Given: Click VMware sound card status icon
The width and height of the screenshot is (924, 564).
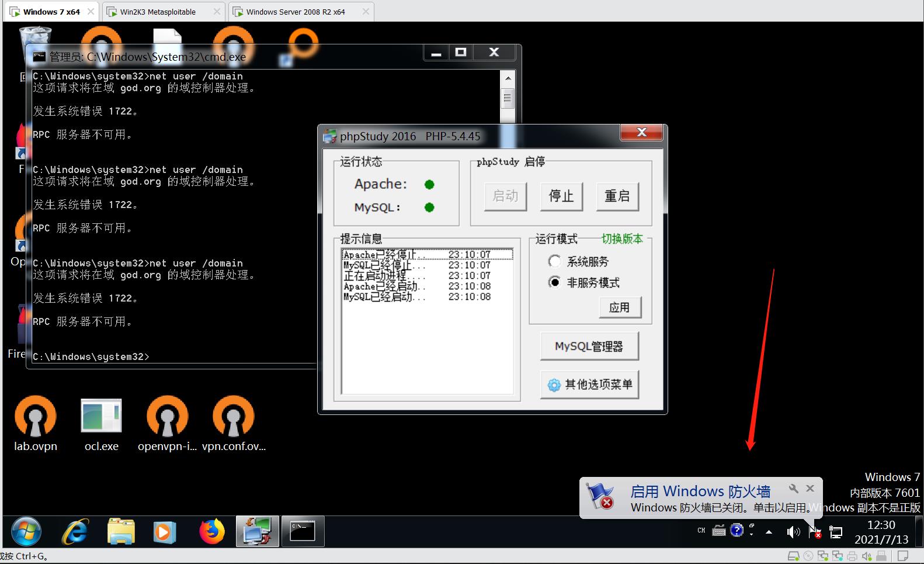Looking at the screenshot, I should pos(867,556).
